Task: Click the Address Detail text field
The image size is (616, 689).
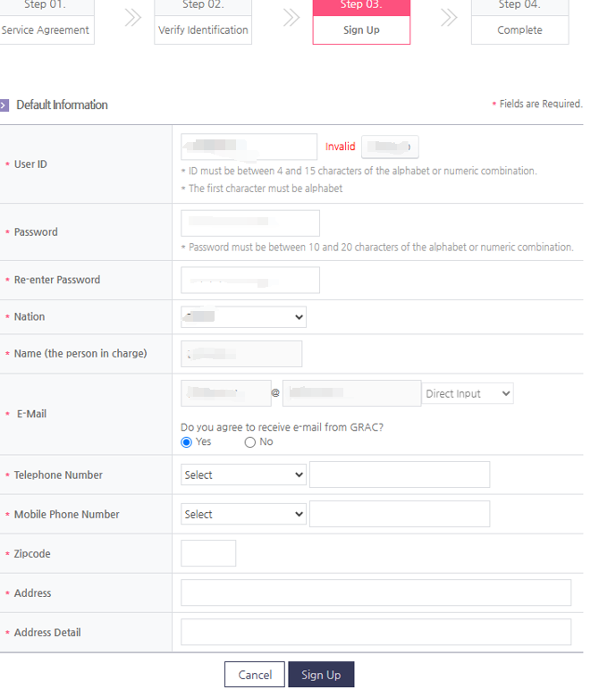Action: 376,632
